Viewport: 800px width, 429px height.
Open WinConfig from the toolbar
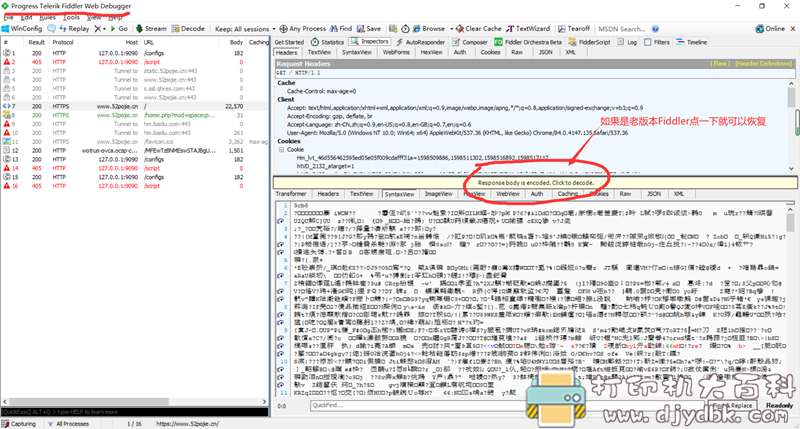pos(22,29)
